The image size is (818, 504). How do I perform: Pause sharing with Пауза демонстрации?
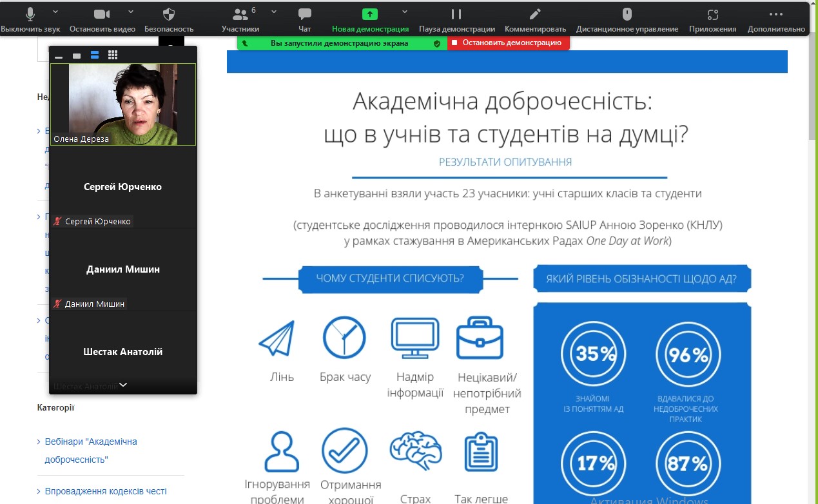point(456,19)
